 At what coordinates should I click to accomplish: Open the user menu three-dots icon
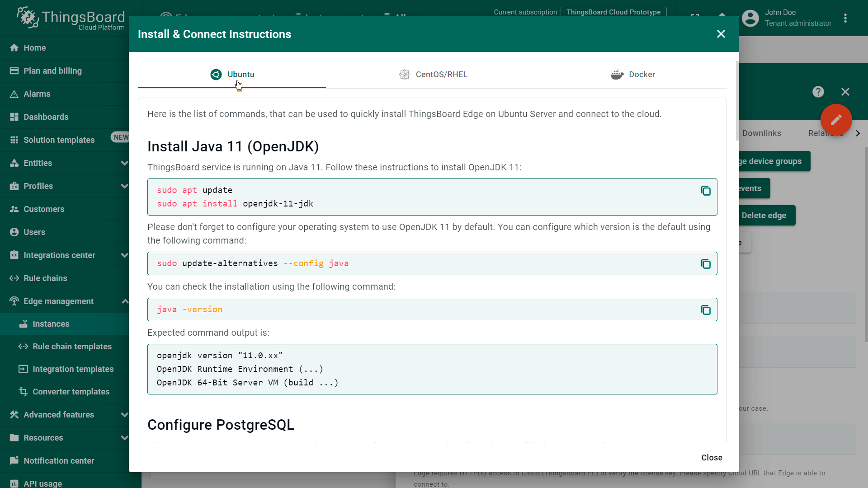(x=845, y=18)
